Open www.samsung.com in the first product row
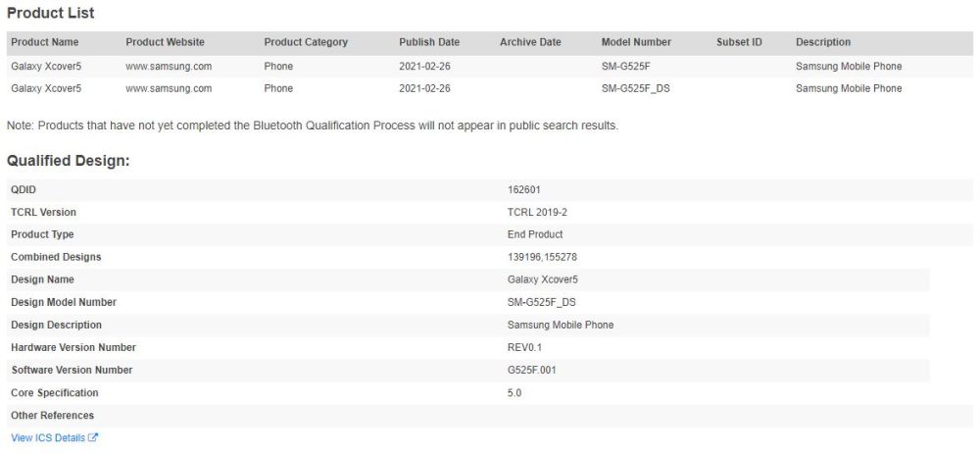 click(x=169, y=67)
